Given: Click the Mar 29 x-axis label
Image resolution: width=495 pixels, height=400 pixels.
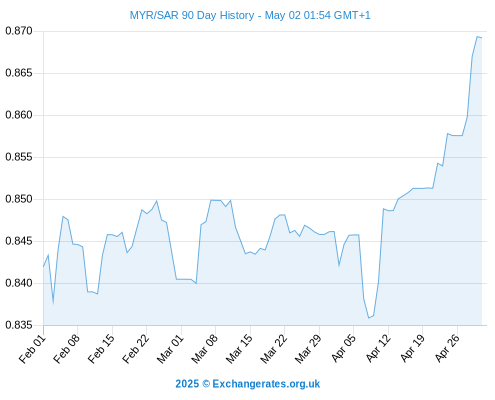Looking at the screenshot, I should tap(308, 349).
